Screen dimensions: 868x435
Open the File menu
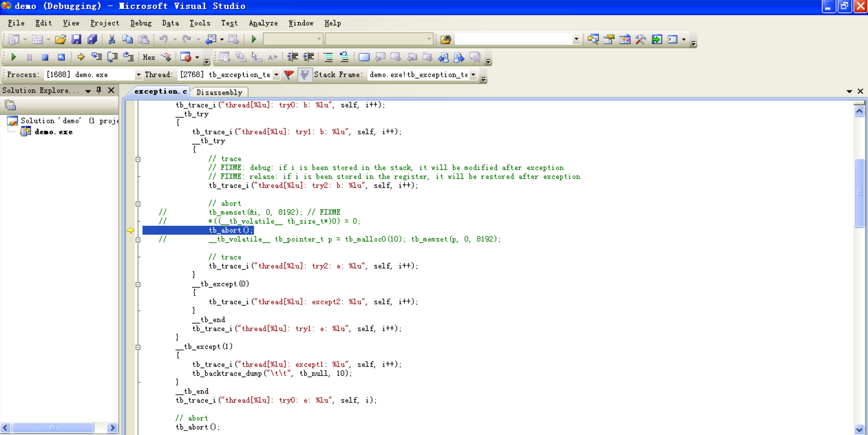[17, 23]
